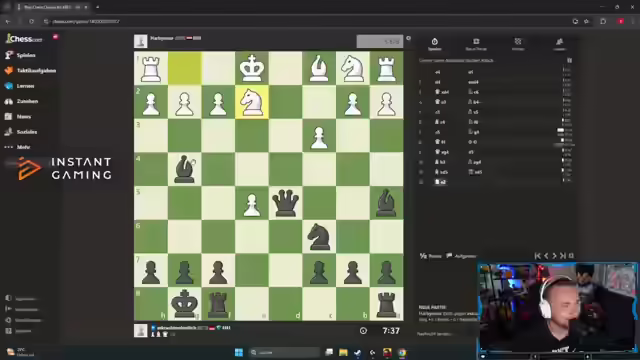Switch to the Spielen tab with the clock icon
This screenshot has width=640, height=360.
click(x=434, y=44)
